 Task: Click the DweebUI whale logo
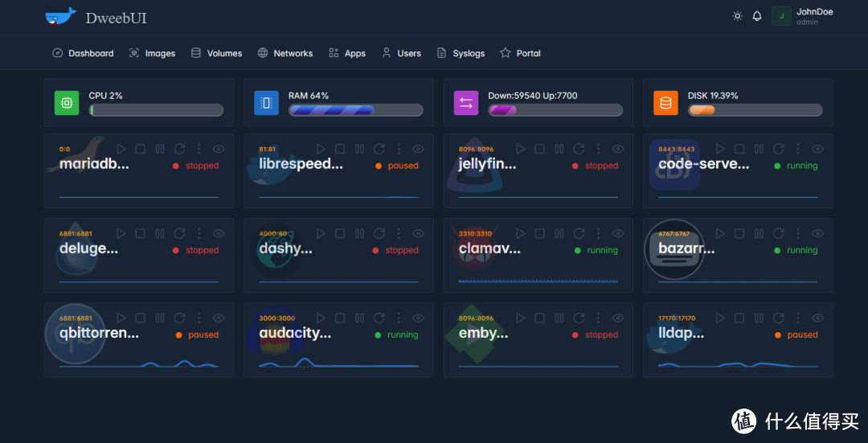(x=60, y=17)
